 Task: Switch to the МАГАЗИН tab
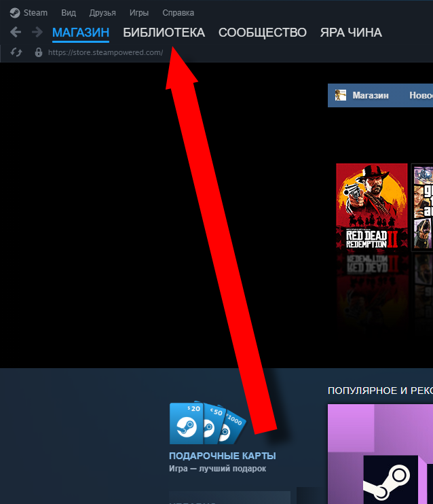coord(81,33)
